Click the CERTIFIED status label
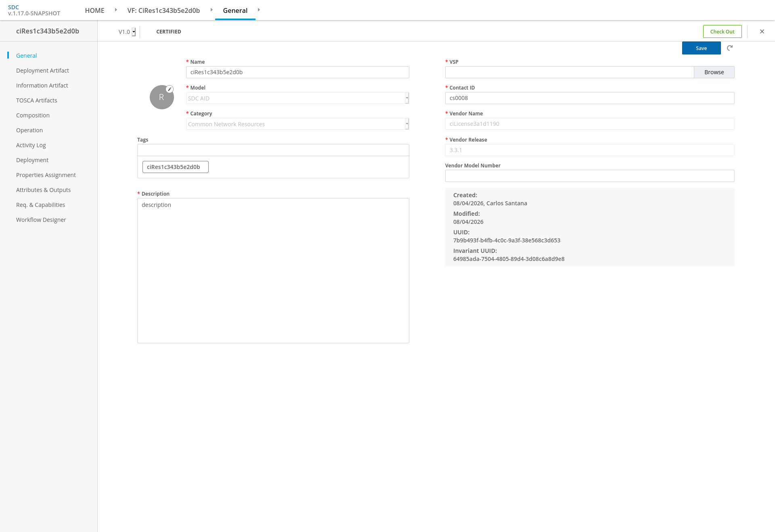775x532 pixels. click(x=169, y=32)
